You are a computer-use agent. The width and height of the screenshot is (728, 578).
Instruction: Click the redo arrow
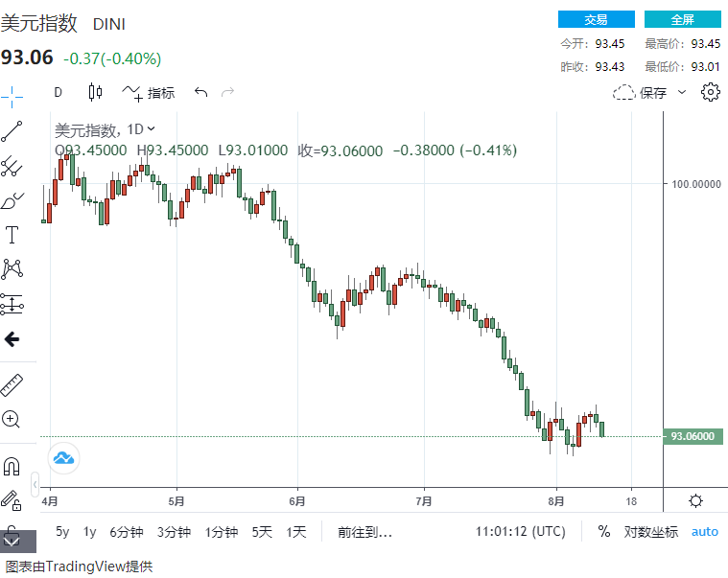[227, 92]
